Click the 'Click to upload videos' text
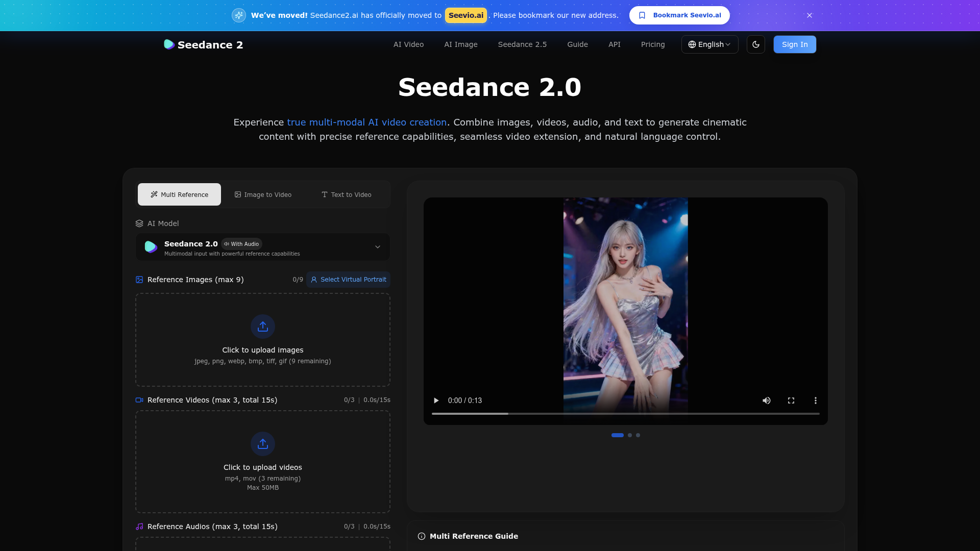Screen dimensions: 980x551 click(x=263, y=467)
